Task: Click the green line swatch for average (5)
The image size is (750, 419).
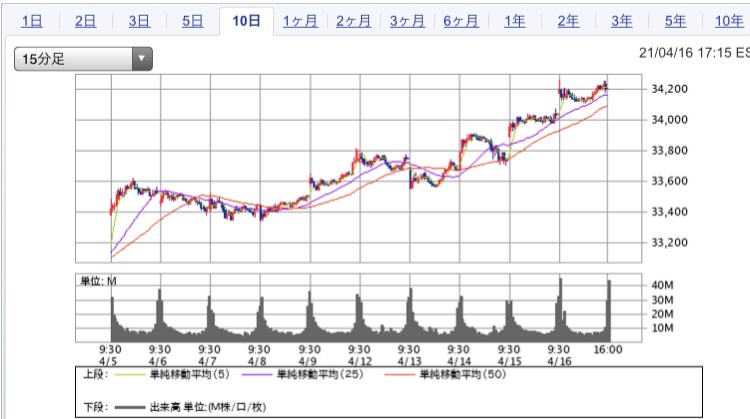Action: [130, 375]
